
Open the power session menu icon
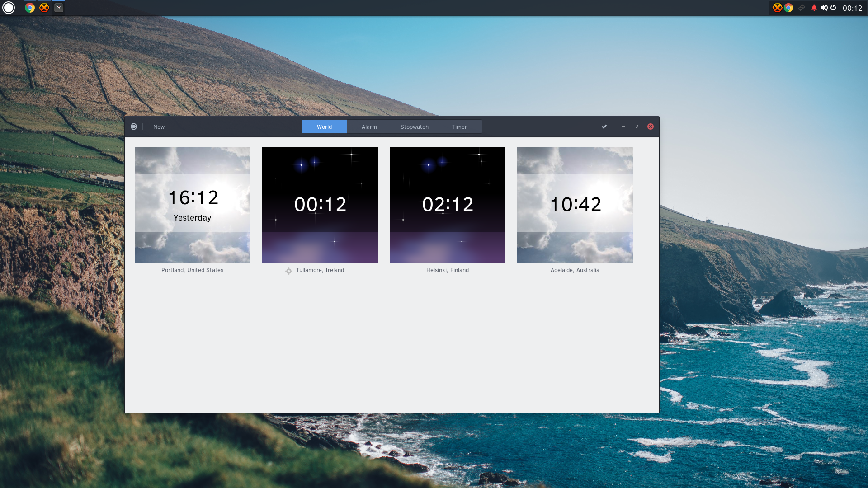click(833, 8)
